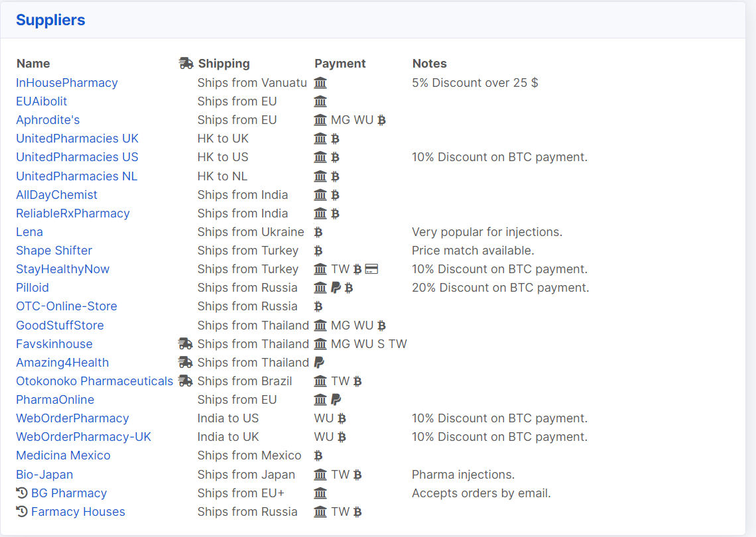
Task: Click the Bitcoin icon in Lena row
Action: (318, 232)
